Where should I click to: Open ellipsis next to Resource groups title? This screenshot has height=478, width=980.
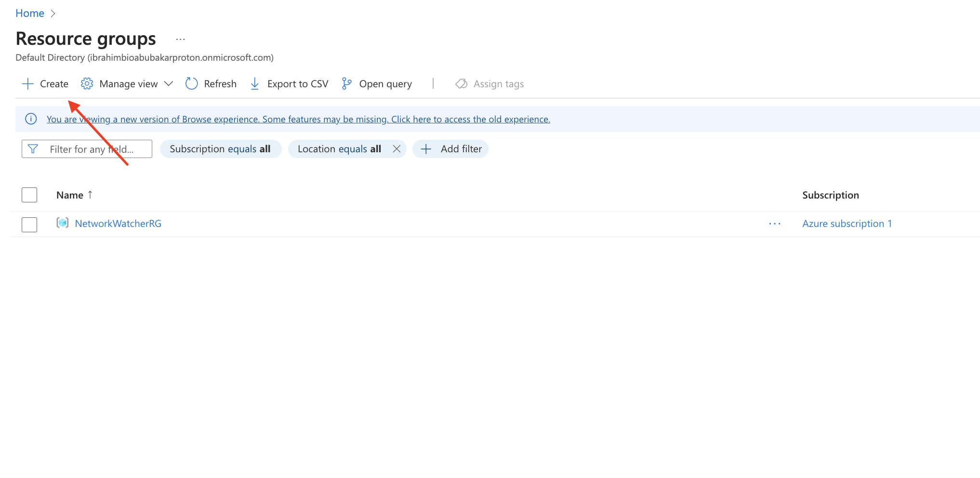click(180, 40)
